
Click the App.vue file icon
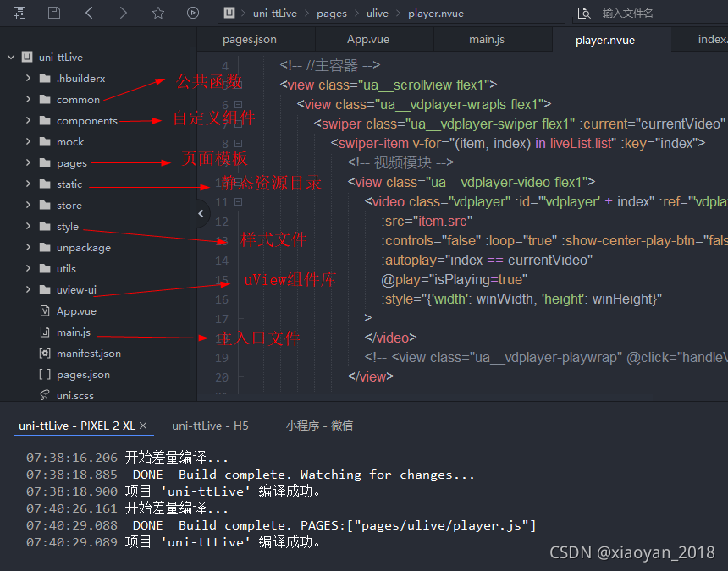(45, 310)
